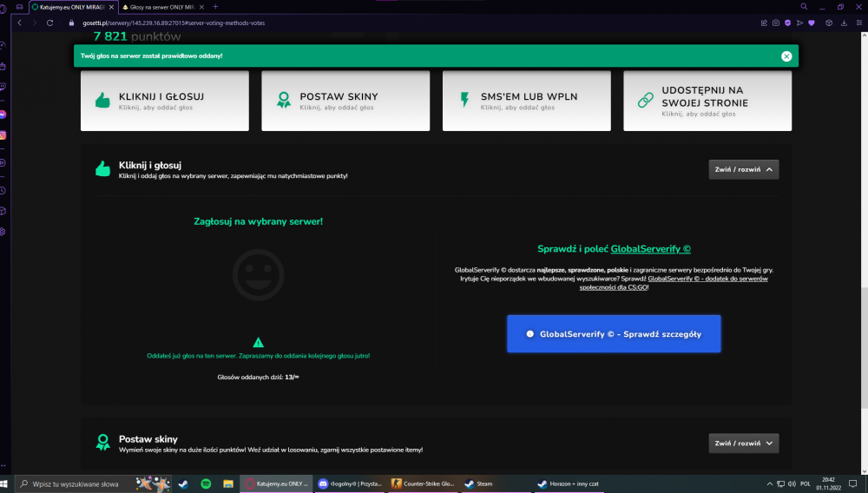
Task: Open a new browser tab
Action: pyautogui.click(x=215, y=7)
